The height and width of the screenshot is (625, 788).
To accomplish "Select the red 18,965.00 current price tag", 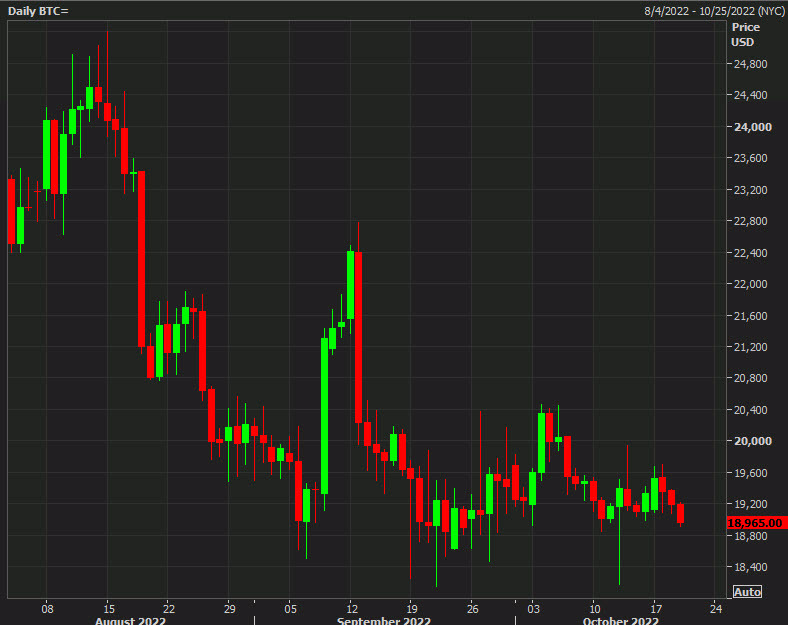I will point(756,523).
